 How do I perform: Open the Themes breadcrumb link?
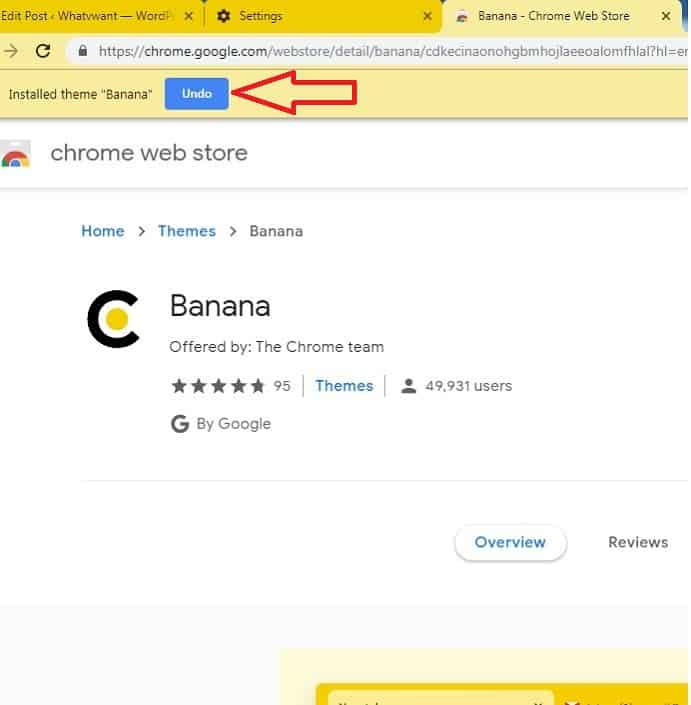pyautogui.click(x=187, y=231)
